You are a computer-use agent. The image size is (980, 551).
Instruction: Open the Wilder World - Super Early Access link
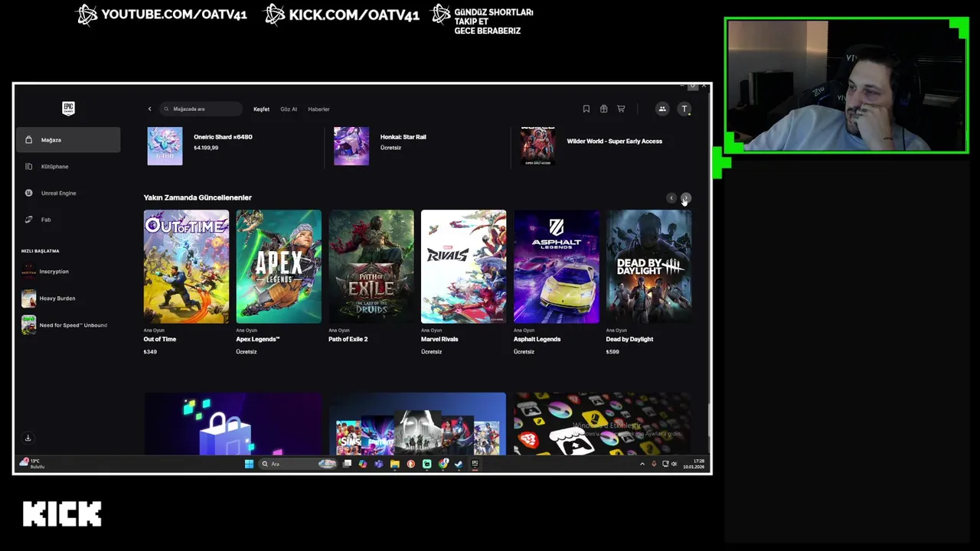[x=614, y=142]
